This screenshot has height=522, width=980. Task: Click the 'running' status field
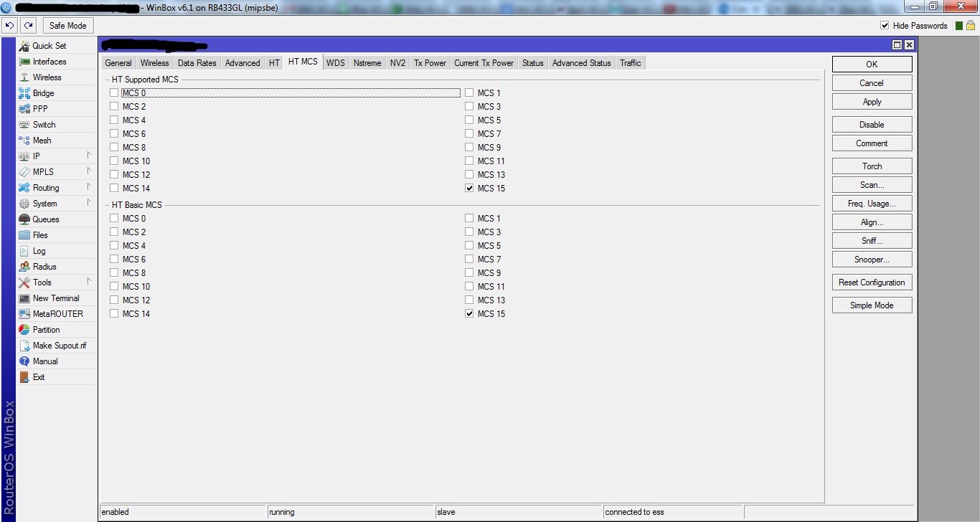[350, 512]
